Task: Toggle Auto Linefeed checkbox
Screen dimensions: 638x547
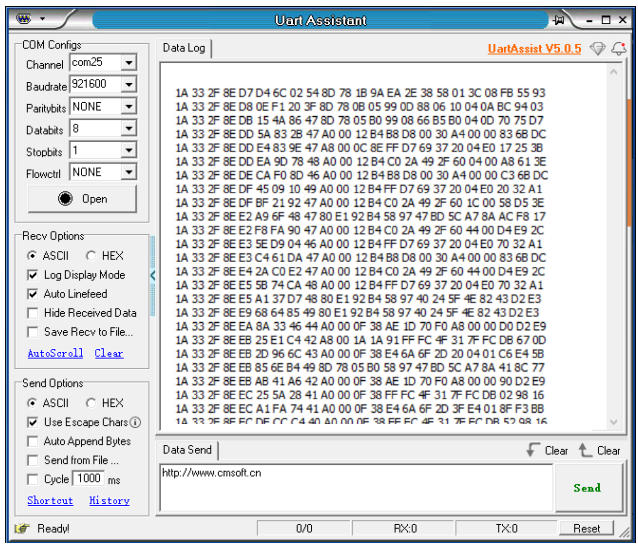Action: pyautogui.click(x=32, y=294)
